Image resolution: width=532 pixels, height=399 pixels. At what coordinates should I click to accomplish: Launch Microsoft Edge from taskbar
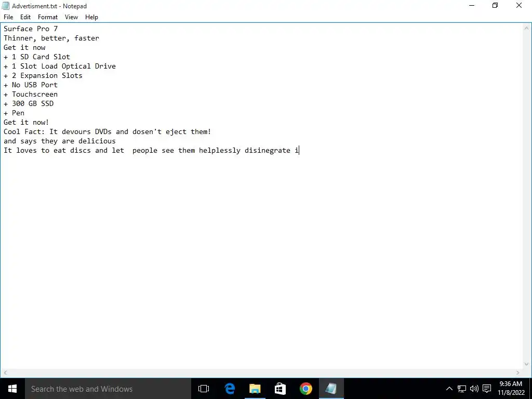coord(230,389)
